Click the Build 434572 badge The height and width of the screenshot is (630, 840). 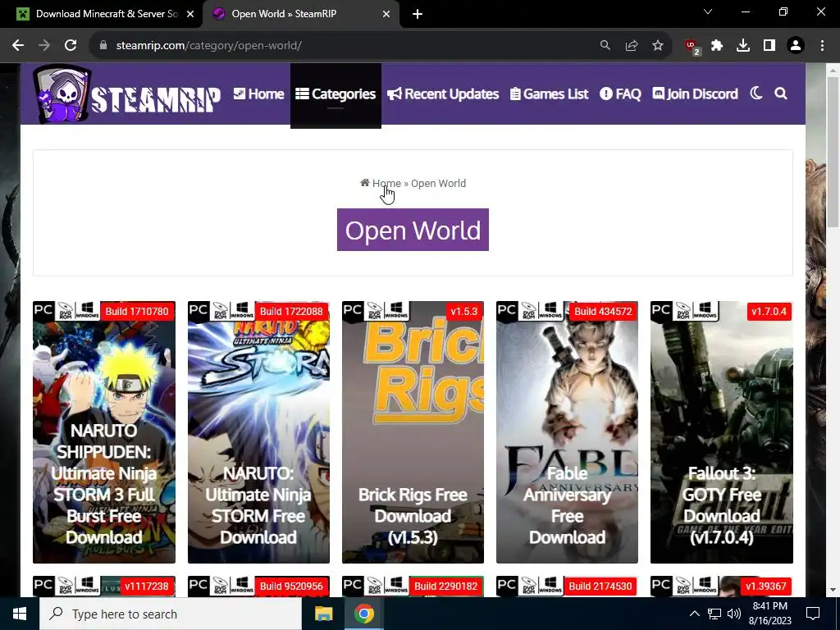tap(603, 311)
